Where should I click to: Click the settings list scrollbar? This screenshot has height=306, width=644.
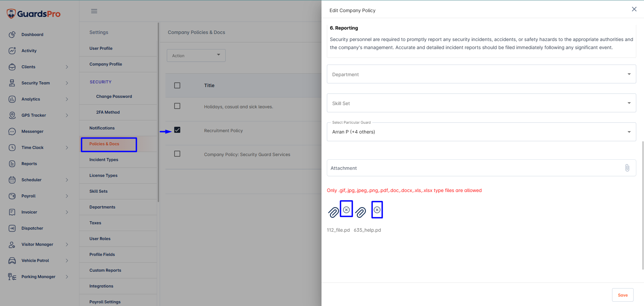(158, 112)
